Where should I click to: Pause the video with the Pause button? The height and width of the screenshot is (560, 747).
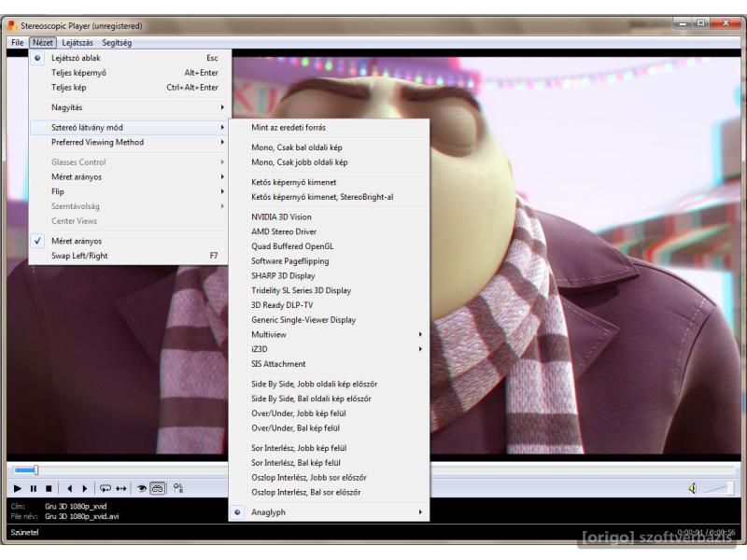click(x=34, y=488)
